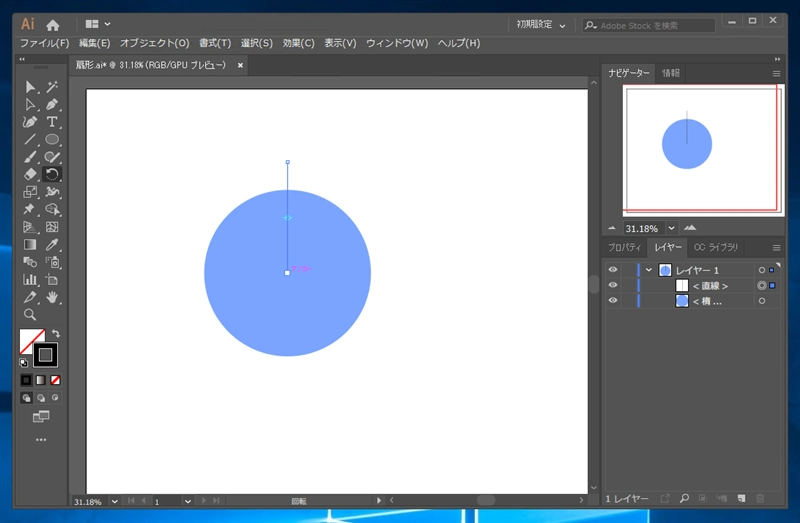The image size is (800, 523).
Task: Select the Hand tool
Action: coord(52,297)
